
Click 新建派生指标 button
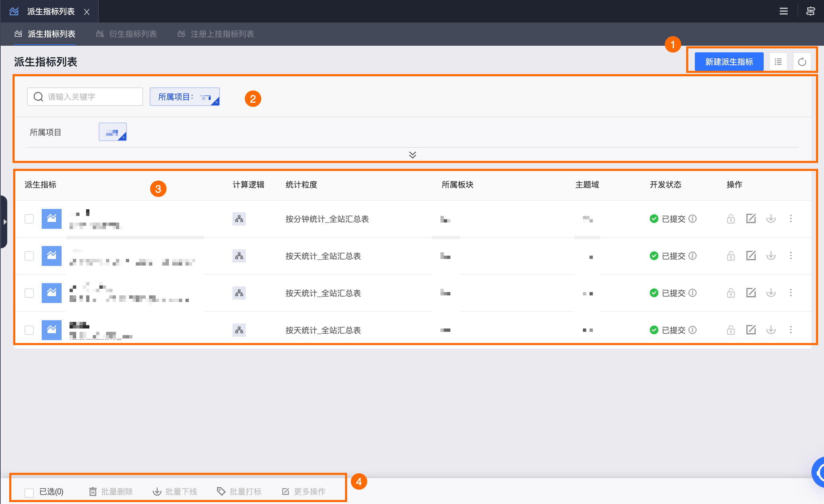(729, 62)
